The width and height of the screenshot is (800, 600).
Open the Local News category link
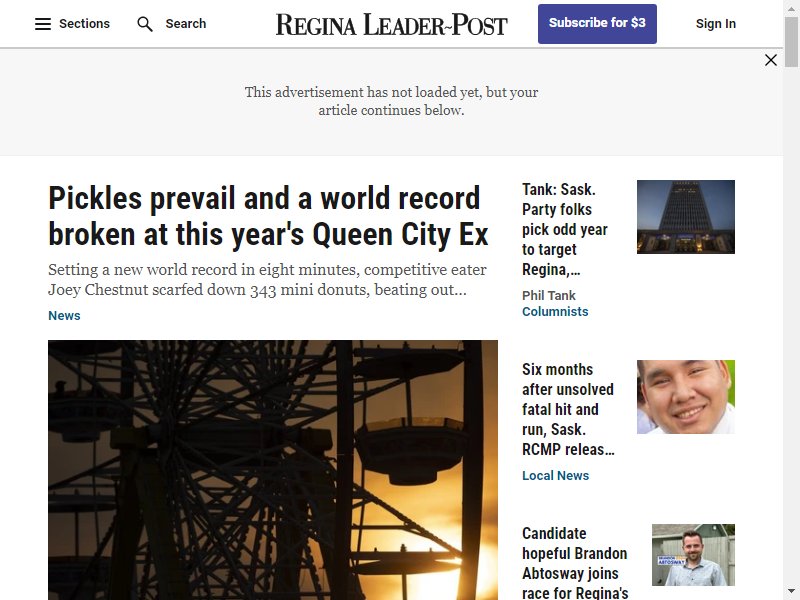tap(555, 476)
